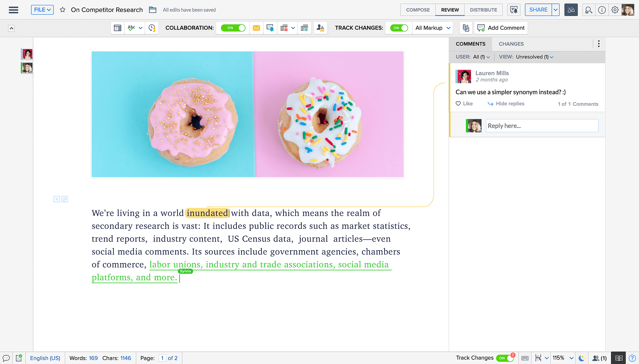Star the document as favorite
The image size is (639, 364).
(x=62, y=10)
